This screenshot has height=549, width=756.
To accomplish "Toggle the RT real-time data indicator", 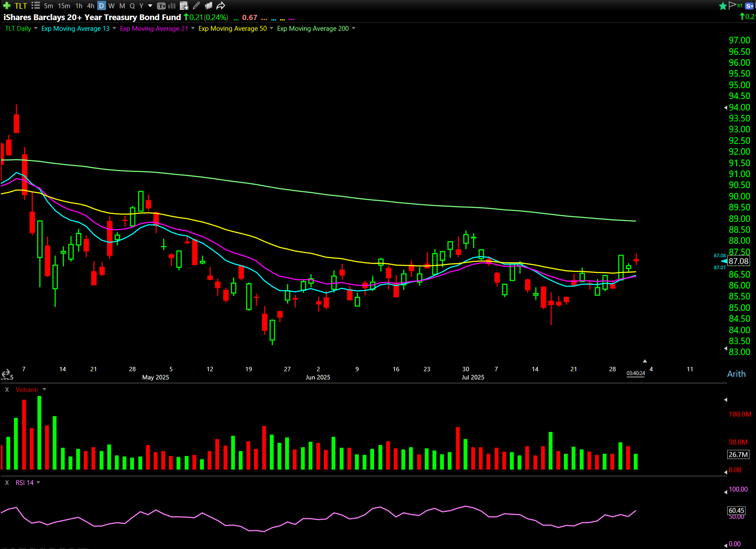I will (740, 6).
